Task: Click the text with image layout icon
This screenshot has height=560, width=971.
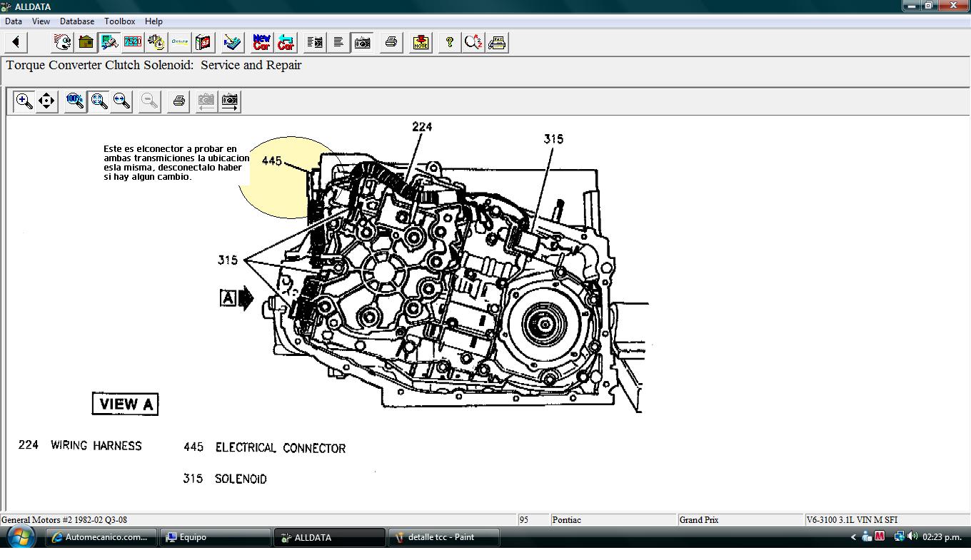Action: click(315, 42)
